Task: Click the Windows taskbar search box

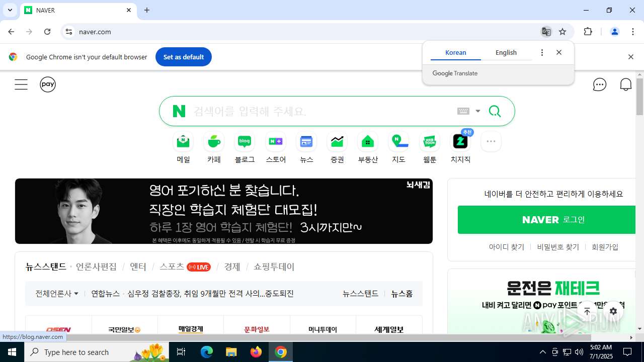Action: click(98, 352)
